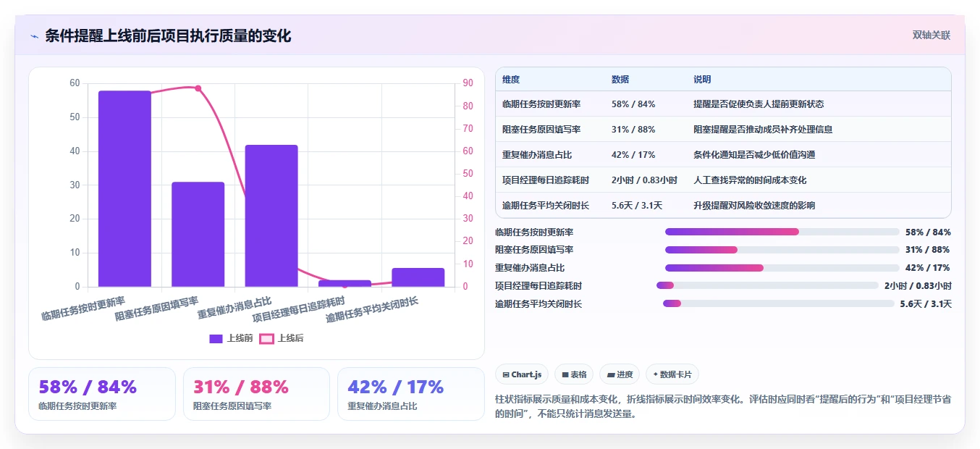Screen dimensions: 980x449
Task: Click description 升级提醒对风险收敛速度的影响
Action: point(754,205)
